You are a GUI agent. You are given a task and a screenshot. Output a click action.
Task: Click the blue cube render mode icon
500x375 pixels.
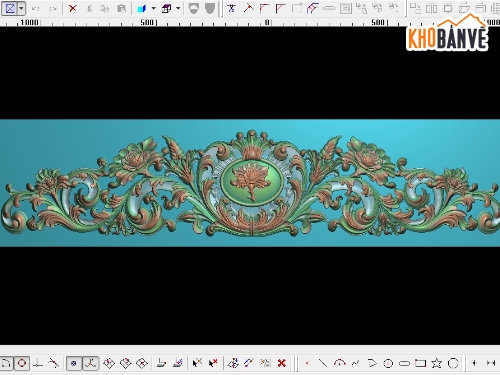pos(142,9)
